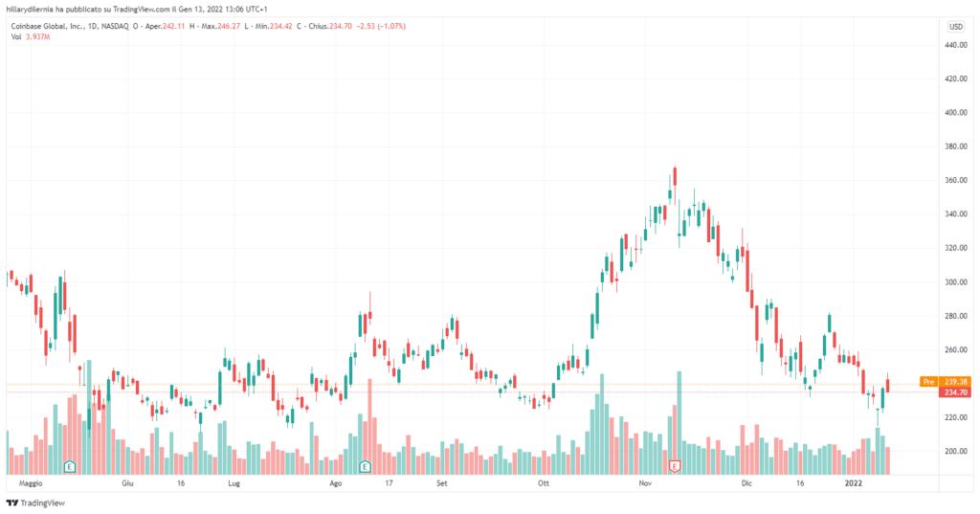Click the tallest volume bar in November
The image size is (980, 514).
pos(679,421)
